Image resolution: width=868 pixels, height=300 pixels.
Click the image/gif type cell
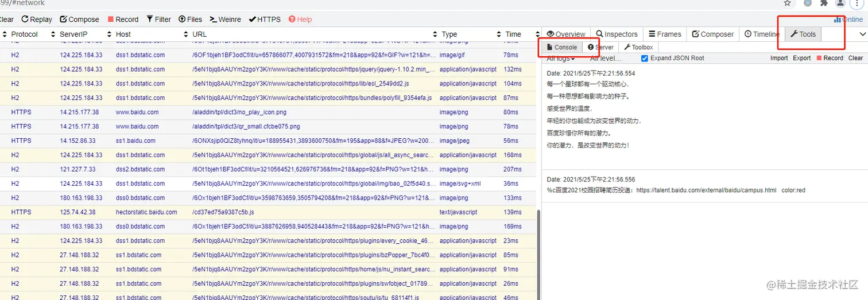pos(454,55)
